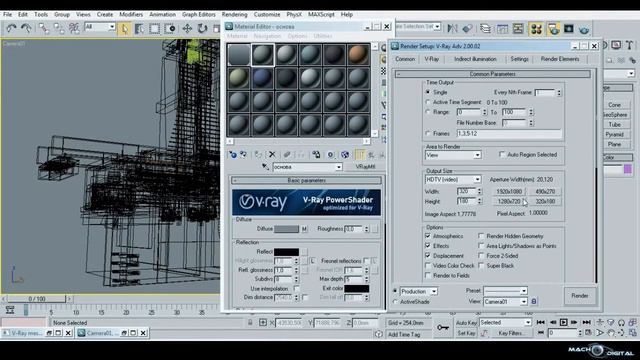640x360 pixels.
Task: Click the Frames input field showing 1,3,5-12
Action: [509, 134]
